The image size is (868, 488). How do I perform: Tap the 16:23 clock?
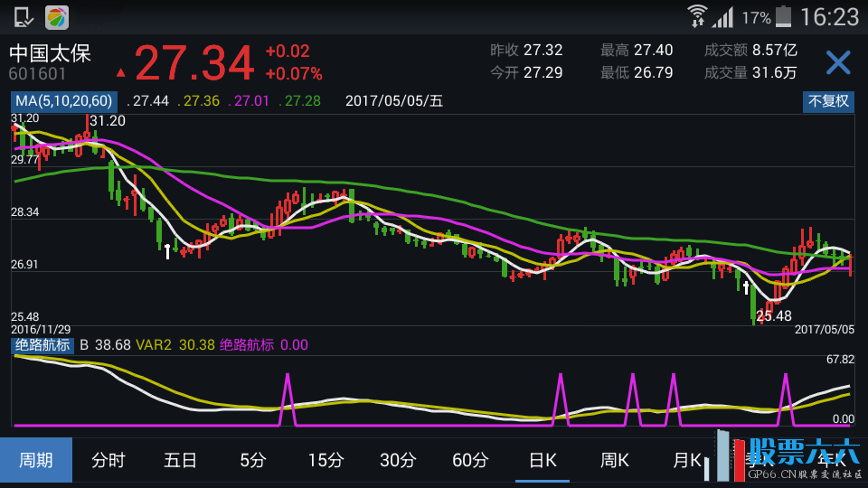point(829,17)
